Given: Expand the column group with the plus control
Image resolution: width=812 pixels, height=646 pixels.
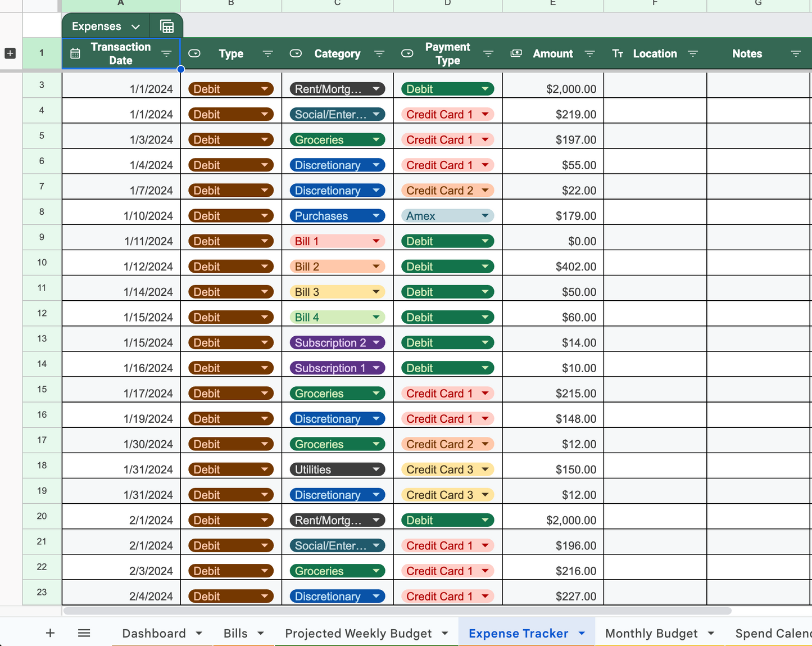Looking at the screenshot, I should tap(10, 53).
